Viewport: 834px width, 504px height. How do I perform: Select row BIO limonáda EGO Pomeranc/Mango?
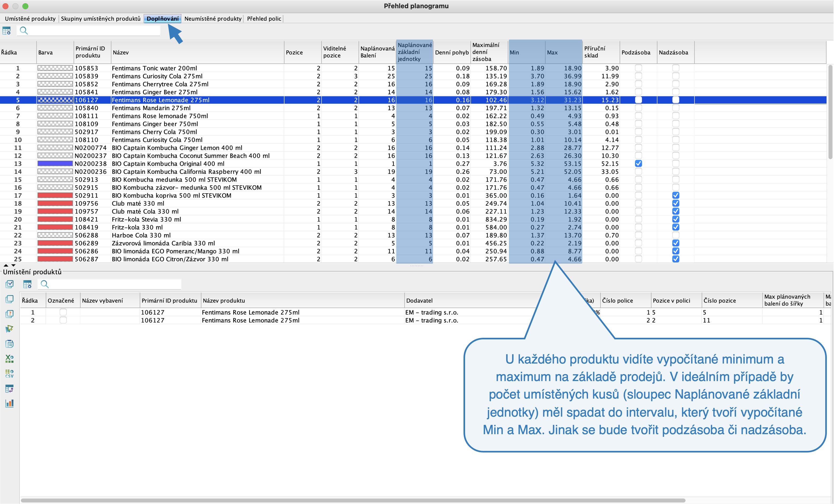point(413,251)
